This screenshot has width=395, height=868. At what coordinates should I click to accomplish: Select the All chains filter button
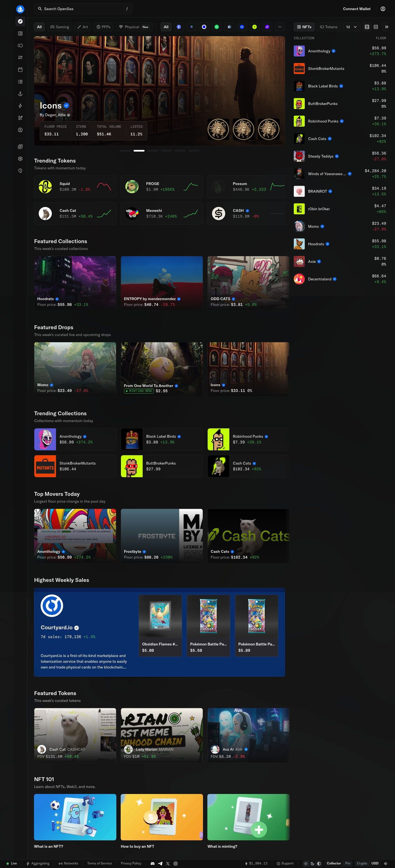[166, 27]
